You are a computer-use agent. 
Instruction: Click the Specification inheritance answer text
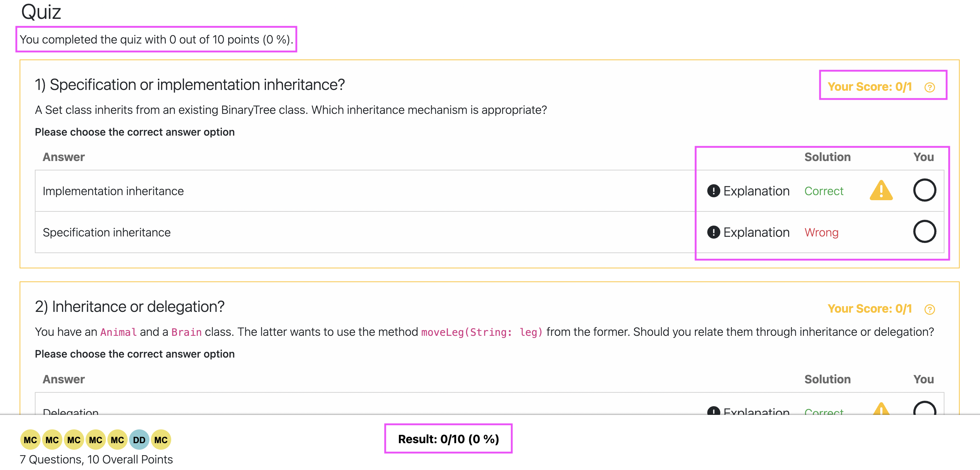[x=107, y=232]
